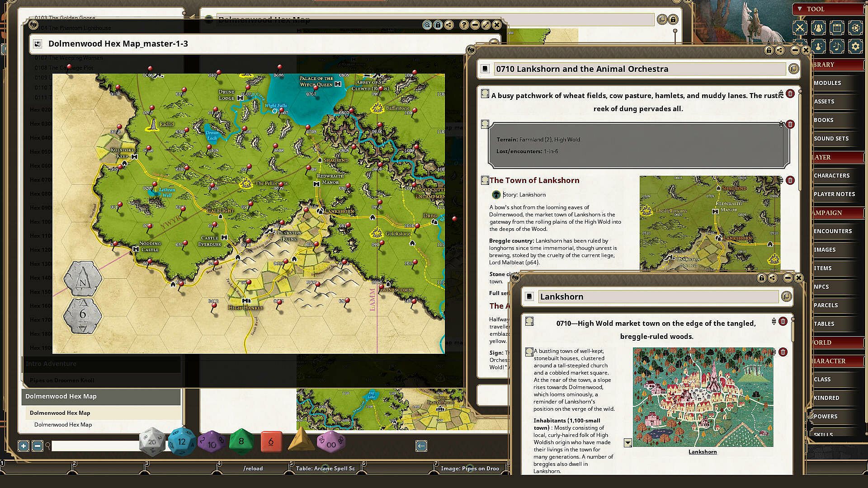Toggle the zoom-lock icon on map window
Screen dimensions: 868x488
click(x=427, y=25)
